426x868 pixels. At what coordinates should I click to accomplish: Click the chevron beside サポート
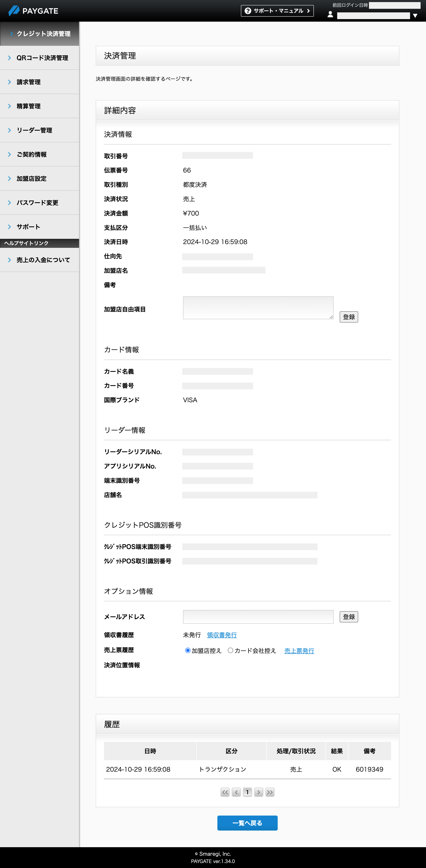[9, 227]
